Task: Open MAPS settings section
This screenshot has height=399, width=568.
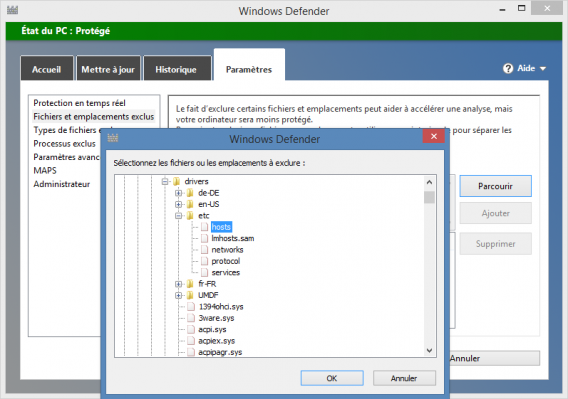Action: [x=45, y=170]
